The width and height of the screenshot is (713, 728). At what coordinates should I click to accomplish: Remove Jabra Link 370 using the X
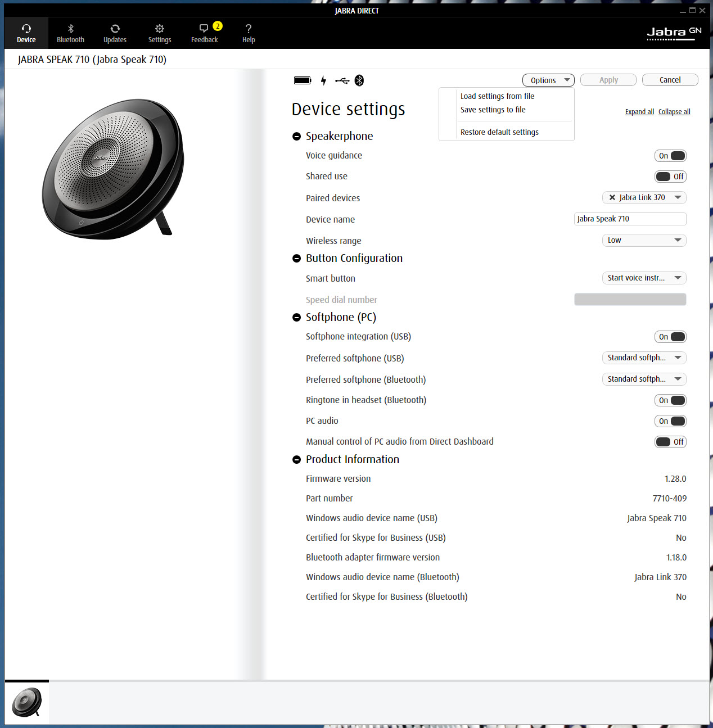(612, 197)
